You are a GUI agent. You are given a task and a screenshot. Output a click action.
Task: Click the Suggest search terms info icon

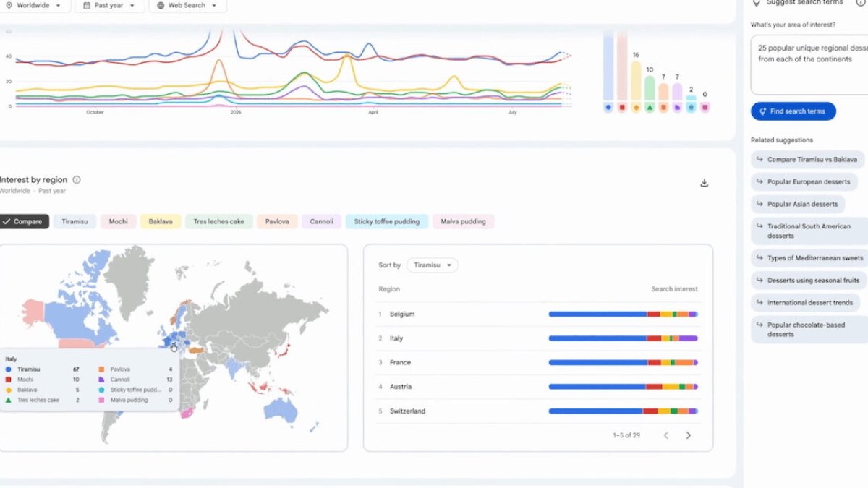(x=861, y=3)
